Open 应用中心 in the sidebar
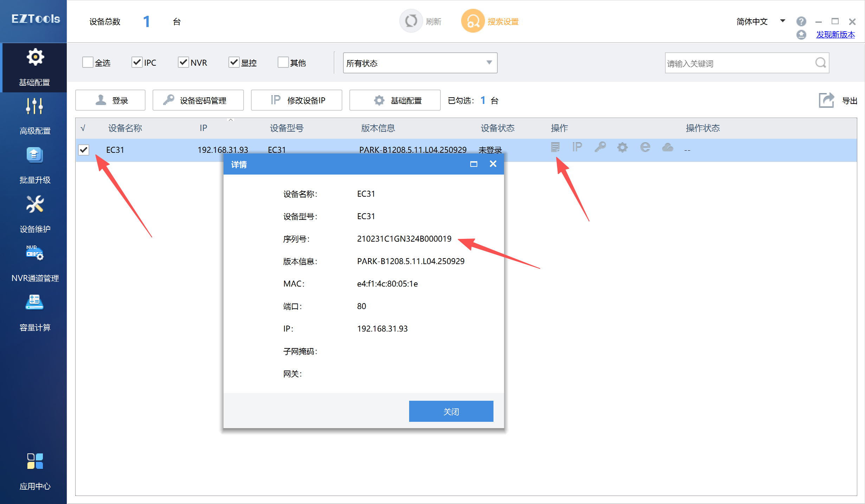Viewport: 865px width, 504px height. [34, 471]
